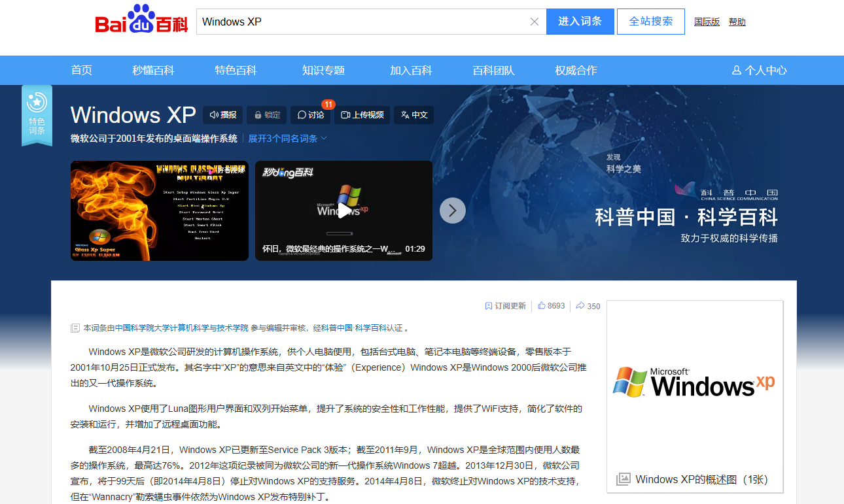Open 权威合作 navigation item
This screenshot has width=844, height=504.
click(576, 70)
